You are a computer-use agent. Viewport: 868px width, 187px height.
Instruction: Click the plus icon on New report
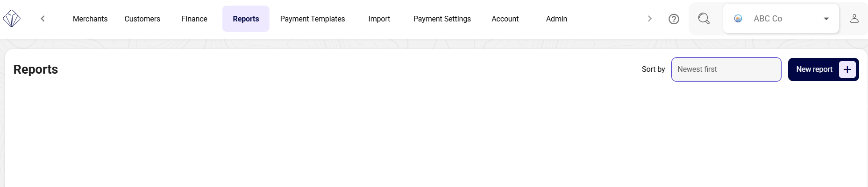tap(847, 69)
